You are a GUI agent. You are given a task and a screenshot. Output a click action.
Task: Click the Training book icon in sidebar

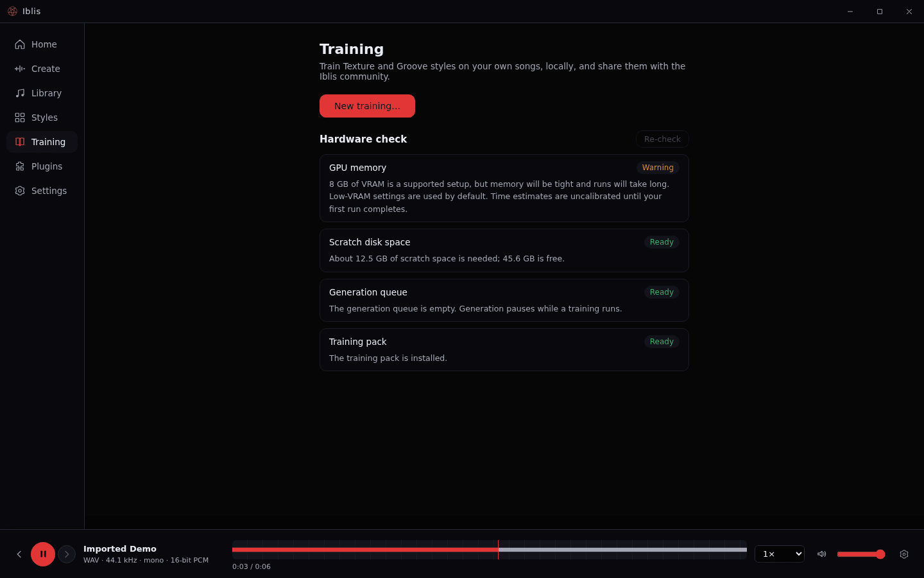click(20, 142)
